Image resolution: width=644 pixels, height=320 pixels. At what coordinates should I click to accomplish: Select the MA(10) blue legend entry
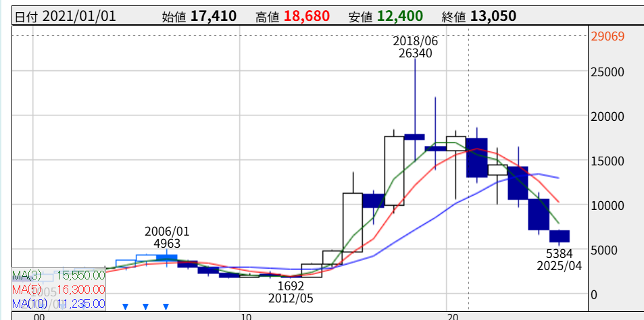click(x=59, y=303)
